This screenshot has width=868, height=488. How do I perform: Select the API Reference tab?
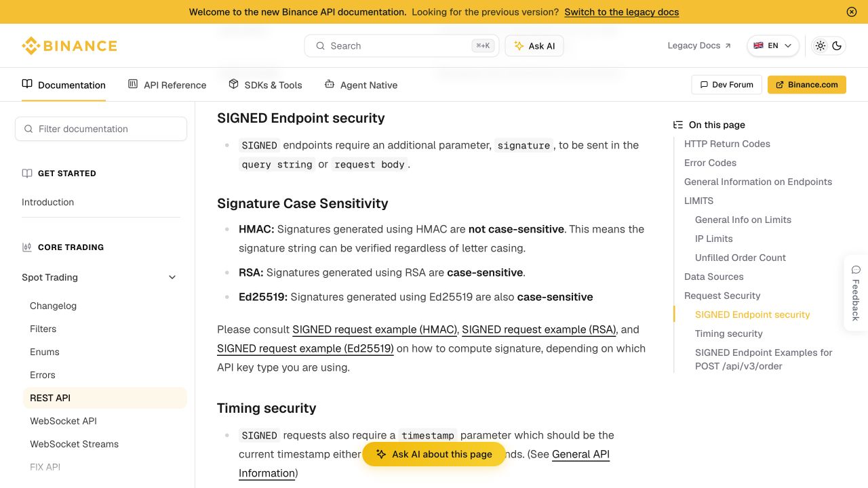pos(167,85)
